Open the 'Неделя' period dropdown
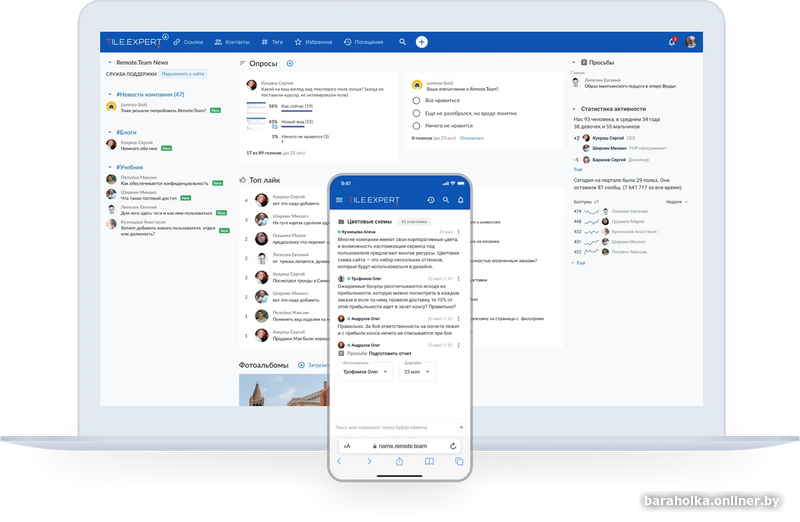 677,201
